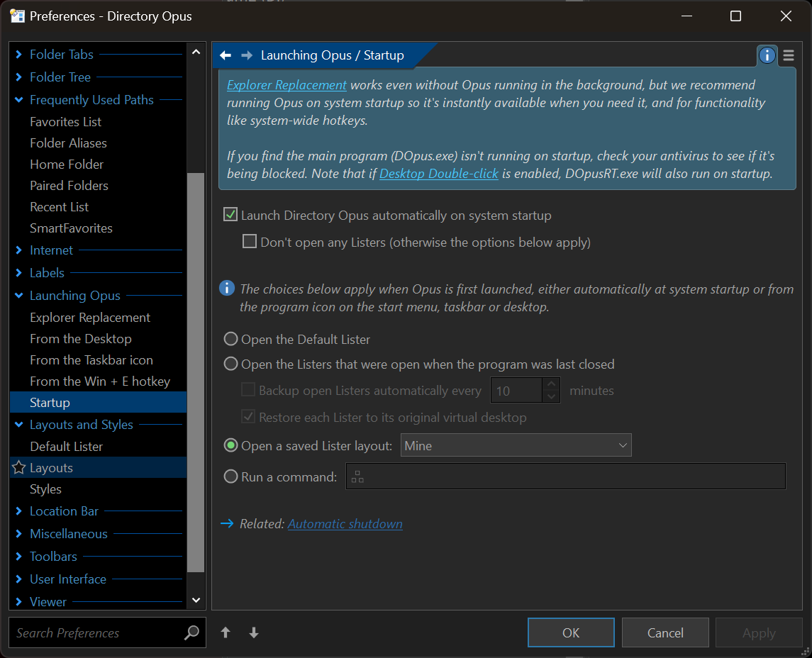Toggle Backup open Listers automatically checkbox
Viewport: 812px width, 658px height.
pyautogui.click(x=248, y=390)
